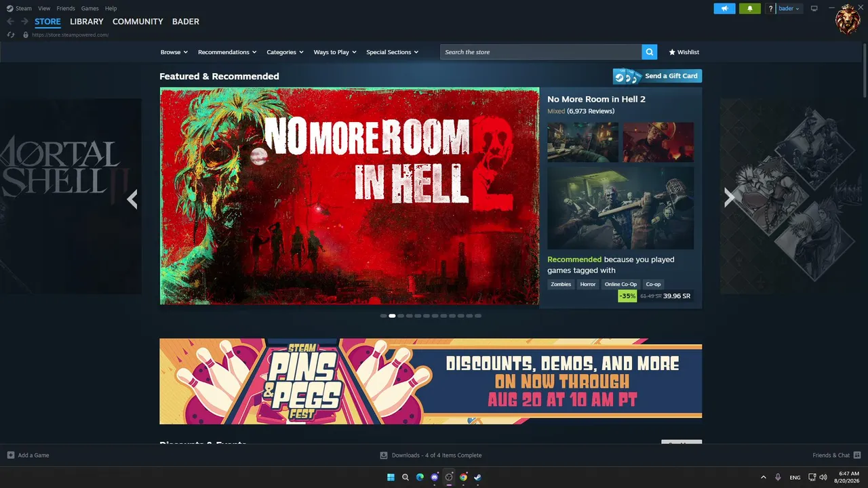
Task: Open the BADER profile tab
Action: [x=186, y=22]
